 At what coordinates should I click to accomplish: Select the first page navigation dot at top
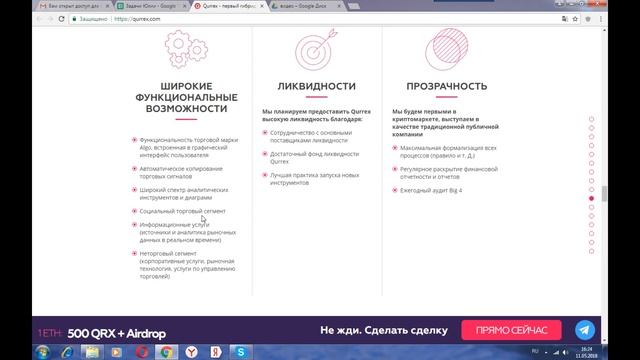[x=591, y=119]
